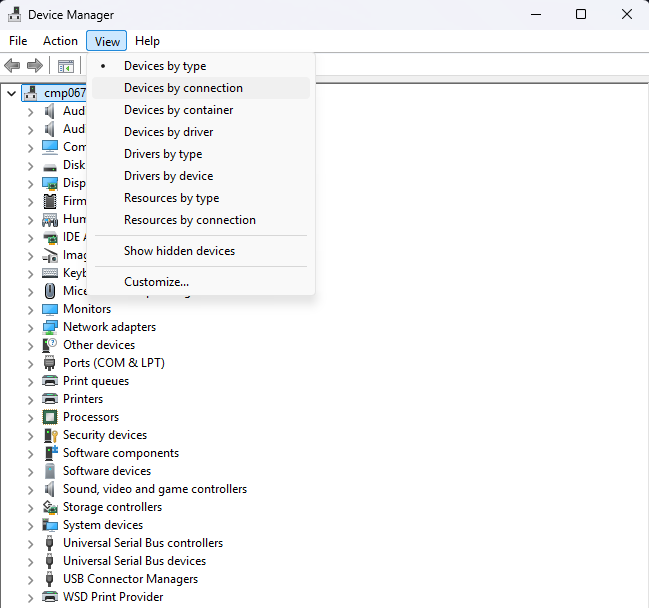Select the Software devices tree item
Screen dimensions: 649x608
[107, 471]
